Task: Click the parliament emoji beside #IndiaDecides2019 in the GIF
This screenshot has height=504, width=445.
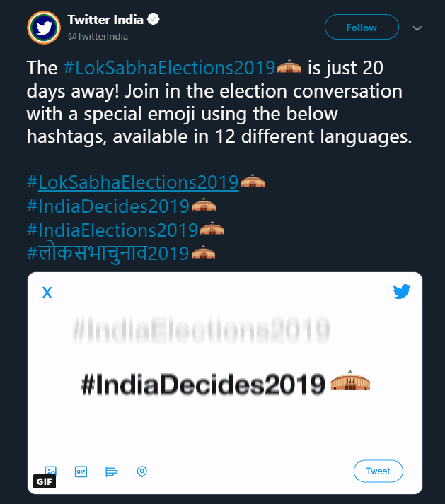Action: click(x=350, y=380)
